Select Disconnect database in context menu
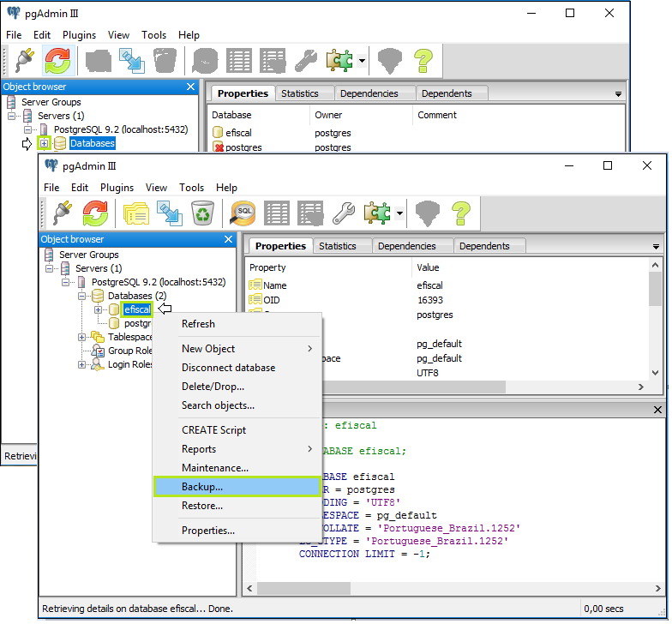Viewport: 672px width, 624px height. (x=237, y=368)
